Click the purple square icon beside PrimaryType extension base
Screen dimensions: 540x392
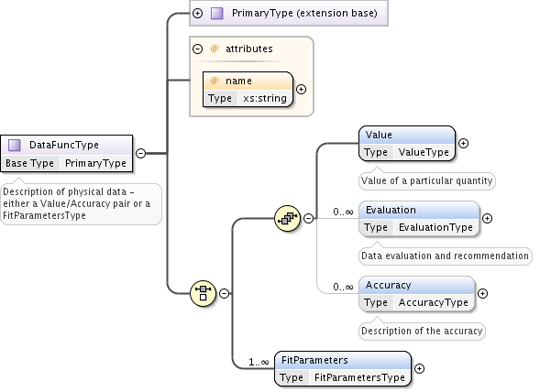tap(217, 14)
